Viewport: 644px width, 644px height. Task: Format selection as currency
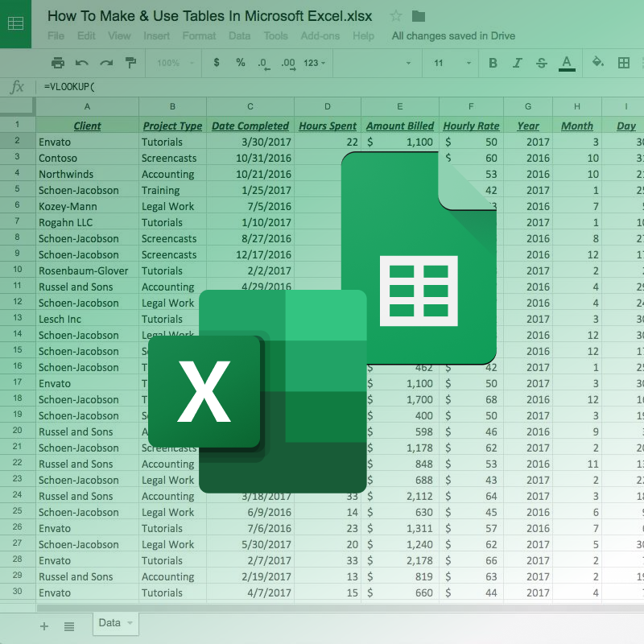point(217,63)
